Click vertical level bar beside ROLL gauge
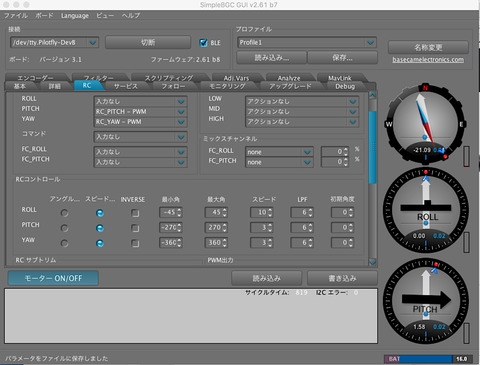The image size is (480, 365). tap(467, 242)
